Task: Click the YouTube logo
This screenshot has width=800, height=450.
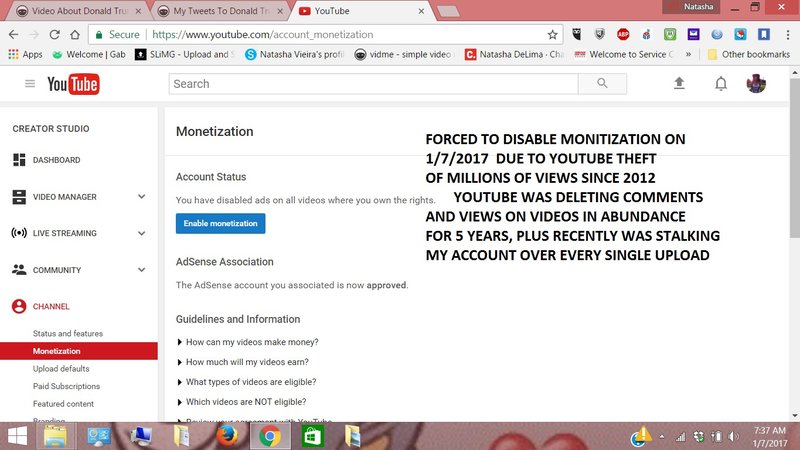Action: (73, 84)
